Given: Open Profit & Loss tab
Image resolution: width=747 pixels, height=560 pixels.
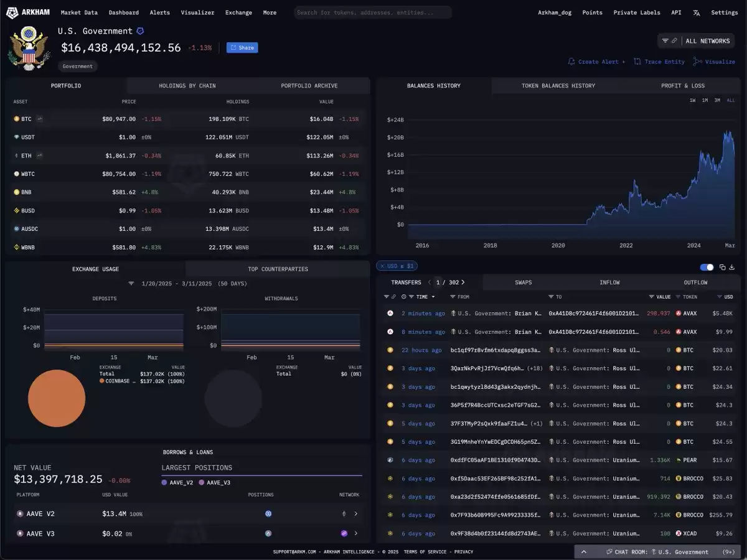Looking at the screenshot, I should [683, 86].
